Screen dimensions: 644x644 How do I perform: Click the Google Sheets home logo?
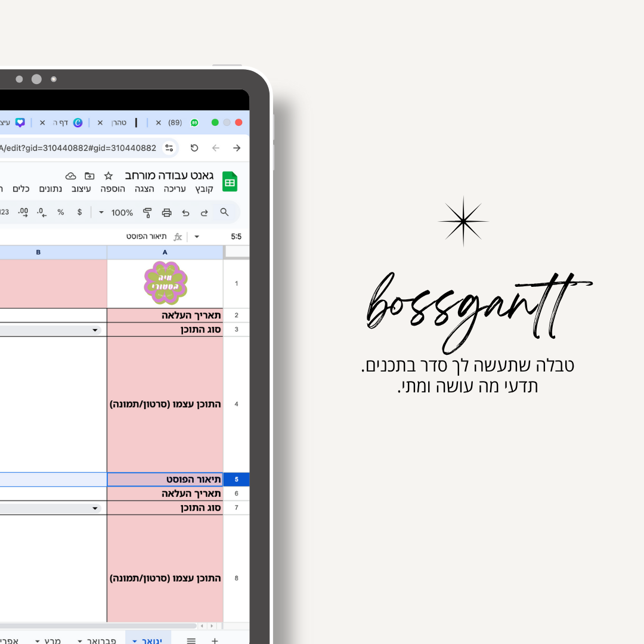pyautogui.click(x=230, y=182)
